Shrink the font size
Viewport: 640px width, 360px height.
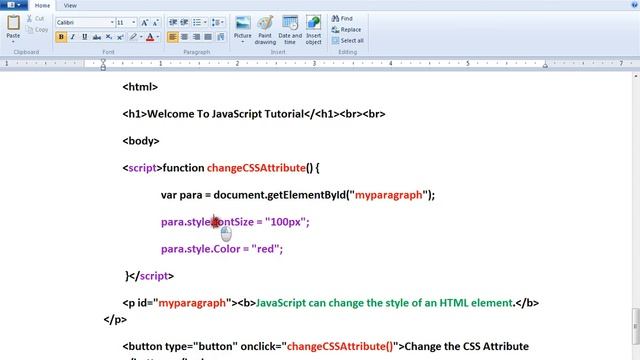coord(156,22)
